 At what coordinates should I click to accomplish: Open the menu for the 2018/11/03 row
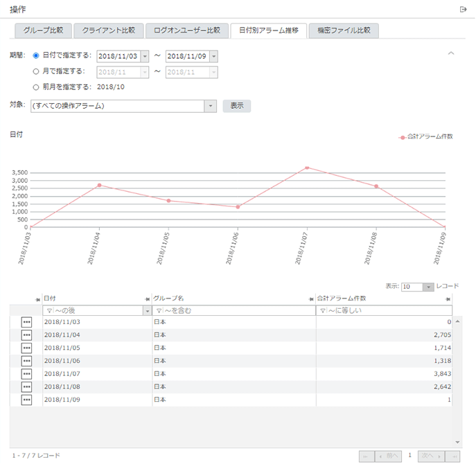pyautogui.click(x=26, y=322)
